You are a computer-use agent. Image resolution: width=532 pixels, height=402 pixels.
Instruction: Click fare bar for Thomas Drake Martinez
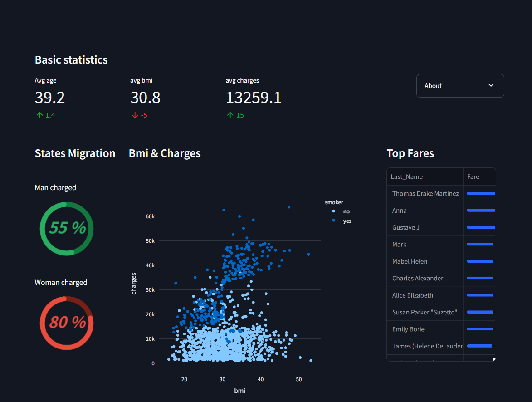[x=481, y=193]
